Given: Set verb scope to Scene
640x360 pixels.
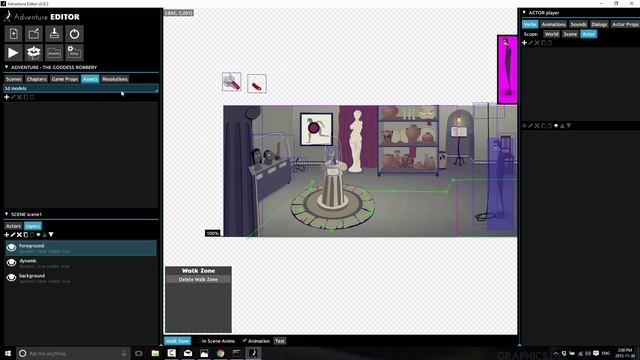Looking at the screenshot, I should 570,34.
